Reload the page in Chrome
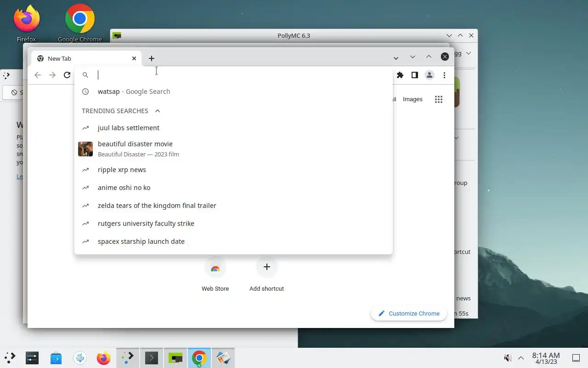This screenshot has height=368, width=588. pos(67,75)
